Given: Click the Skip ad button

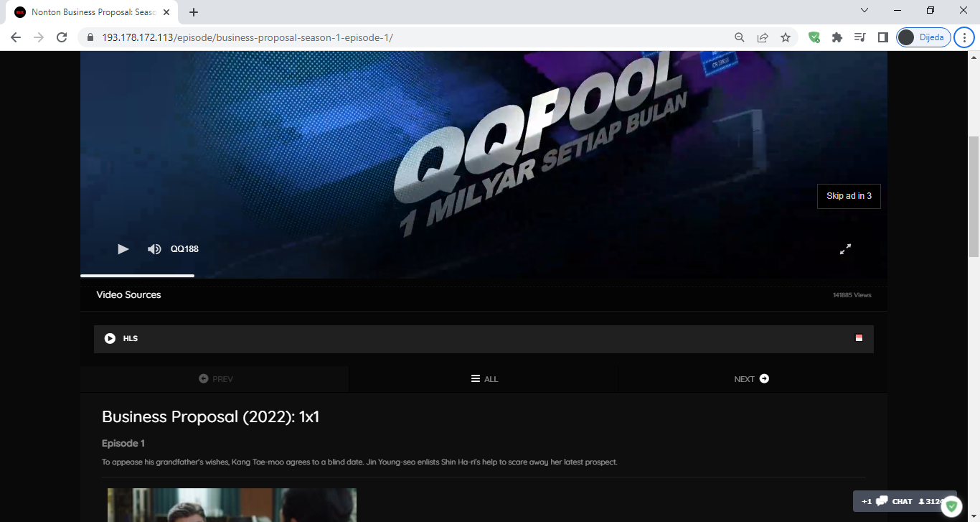Looking at the screenshot, I should (x=849, y=196).
